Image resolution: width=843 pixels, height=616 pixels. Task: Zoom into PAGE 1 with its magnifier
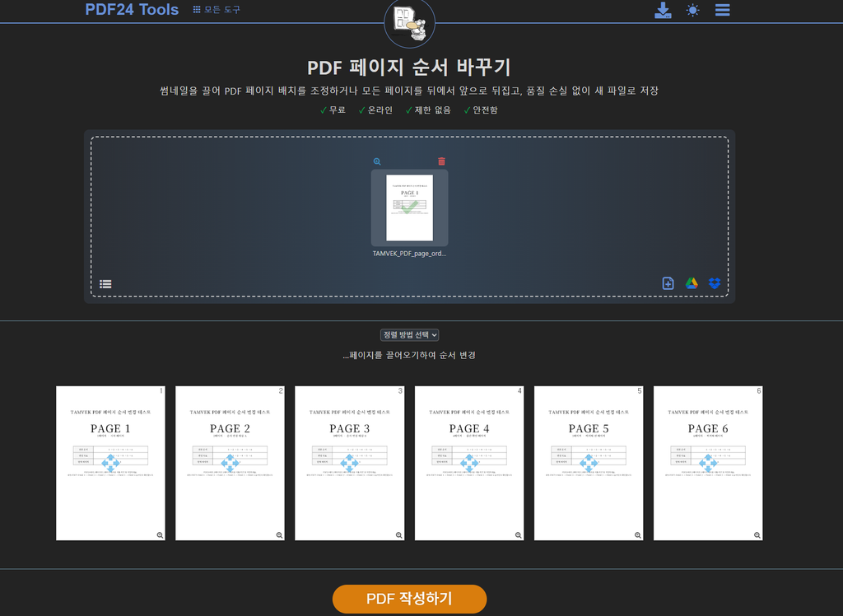click(160, 535)
